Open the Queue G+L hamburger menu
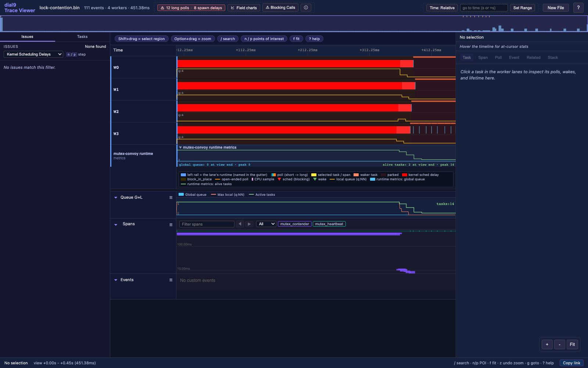The width and height of the screenshot is (588, 368). tap(171, 198)
